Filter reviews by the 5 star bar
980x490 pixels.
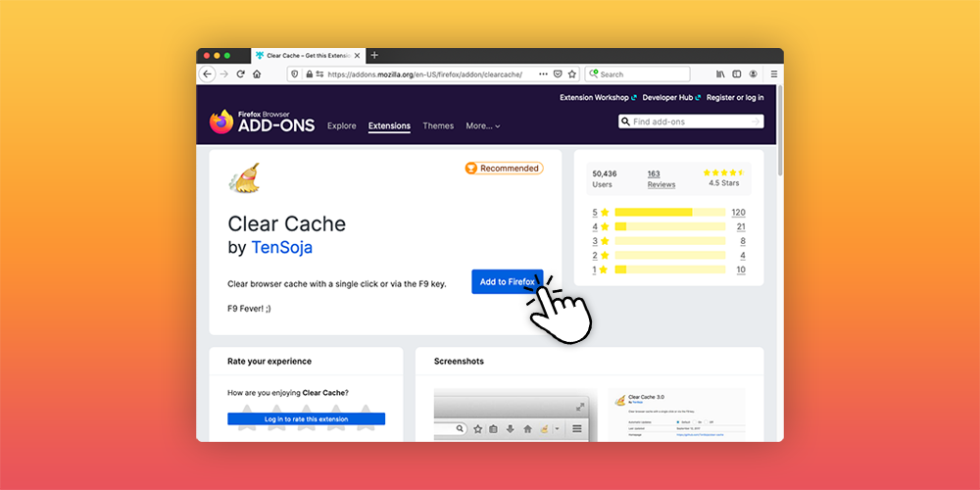[x=669, y=213]
